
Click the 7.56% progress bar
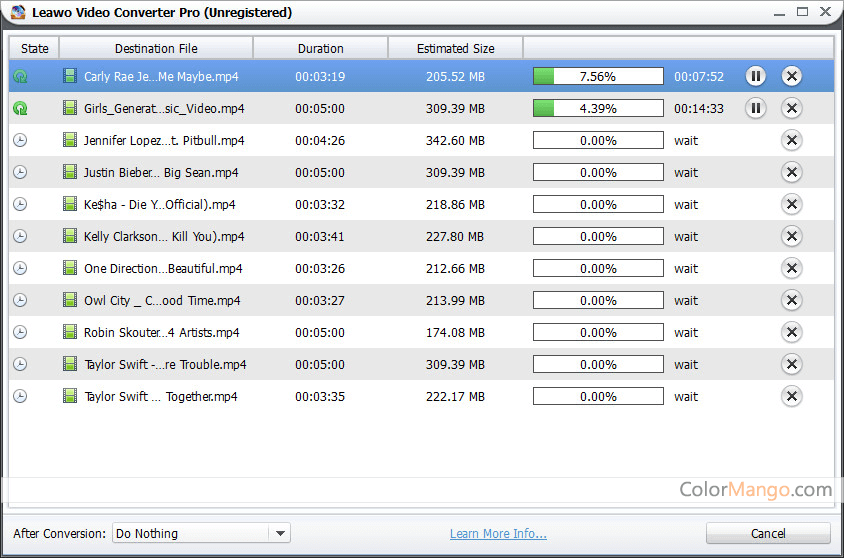[598, 76]
